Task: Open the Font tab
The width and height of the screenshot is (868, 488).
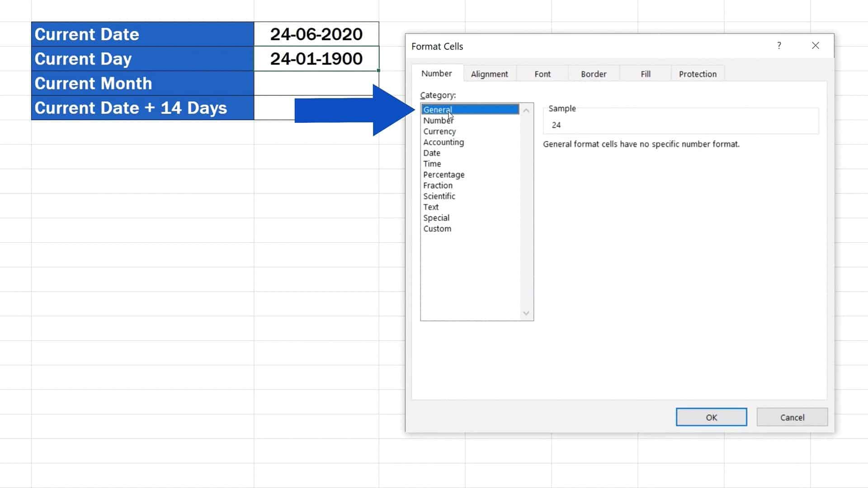Action: click(542, 74)
